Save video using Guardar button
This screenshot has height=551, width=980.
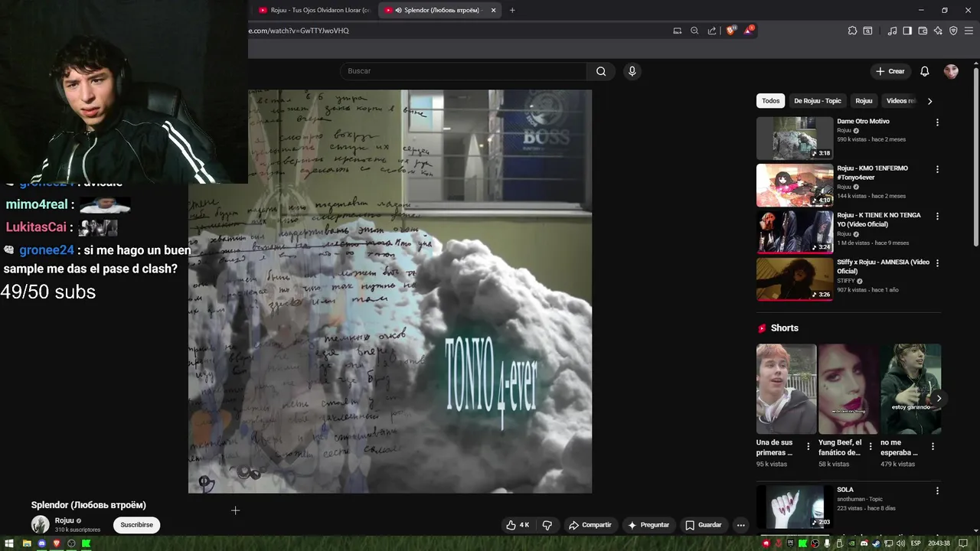703,525
